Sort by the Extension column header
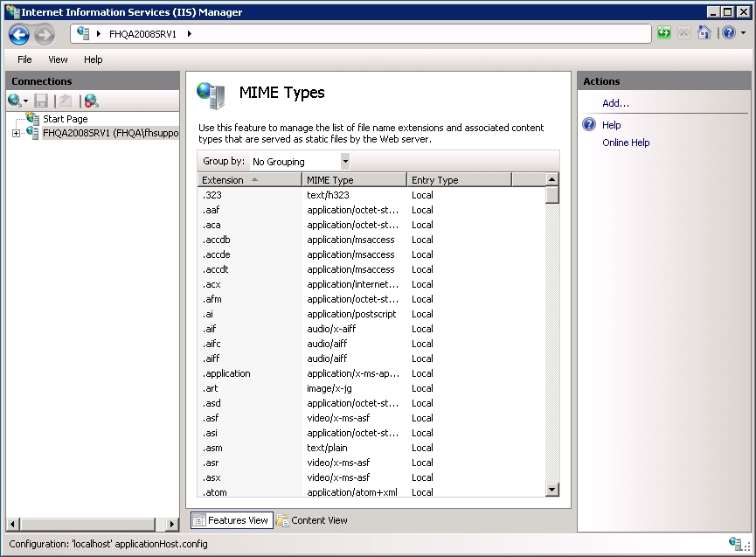Image resolution: width=756 pixels, height=557 pixels. coord(250,180)
